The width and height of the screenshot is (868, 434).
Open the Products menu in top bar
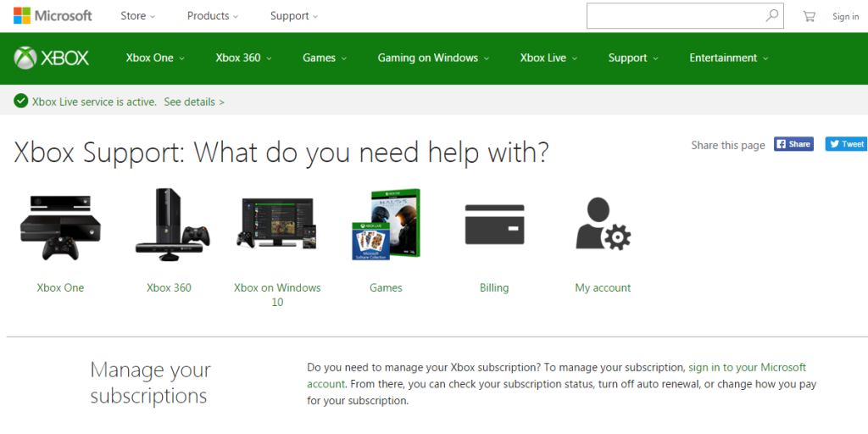(x=213, y=15)
